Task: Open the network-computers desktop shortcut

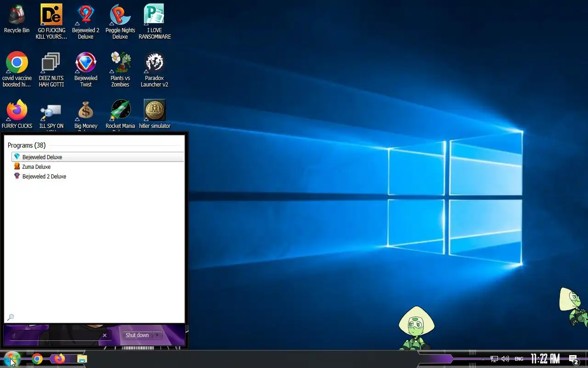Action: point(51,114)
